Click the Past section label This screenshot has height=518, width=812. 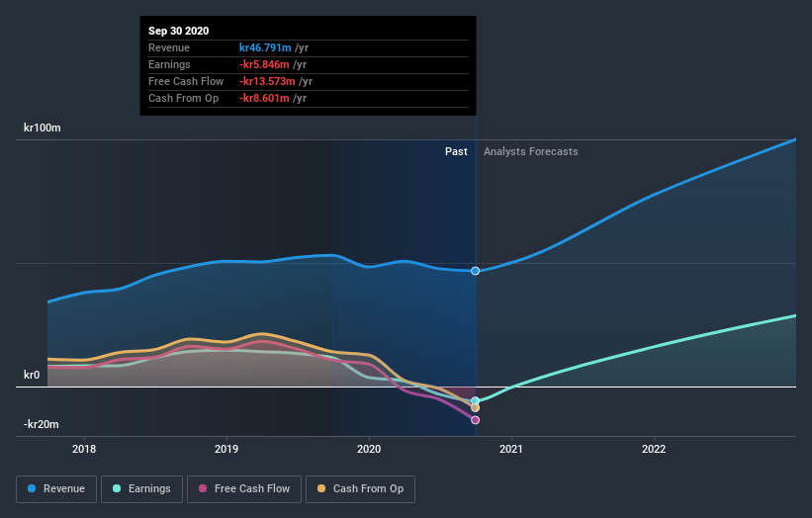(x=456, y=151)
